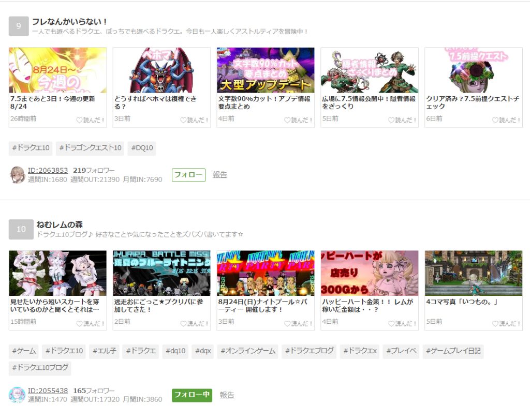530x420 pixels.
Task: Open post title '逃走おにごっこ★プクリパに参加してきた！'
Action: [x=158, y=306]
